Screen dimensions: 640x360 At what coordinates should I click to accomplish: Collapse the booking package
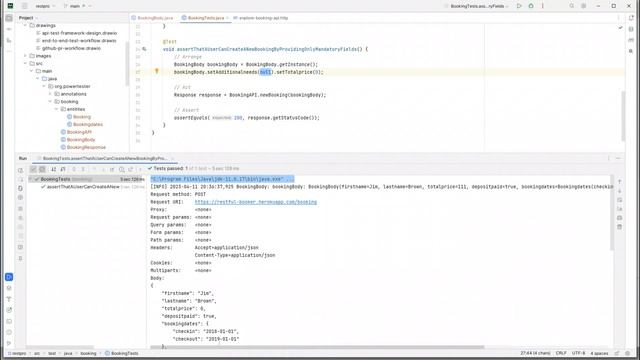pos(50,102)
